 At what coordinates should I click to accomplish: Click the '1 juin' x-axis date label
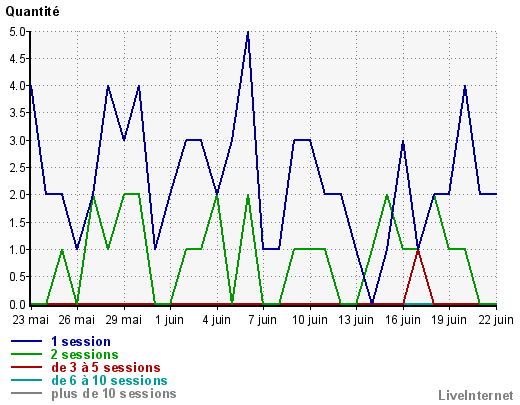point(169,320)
